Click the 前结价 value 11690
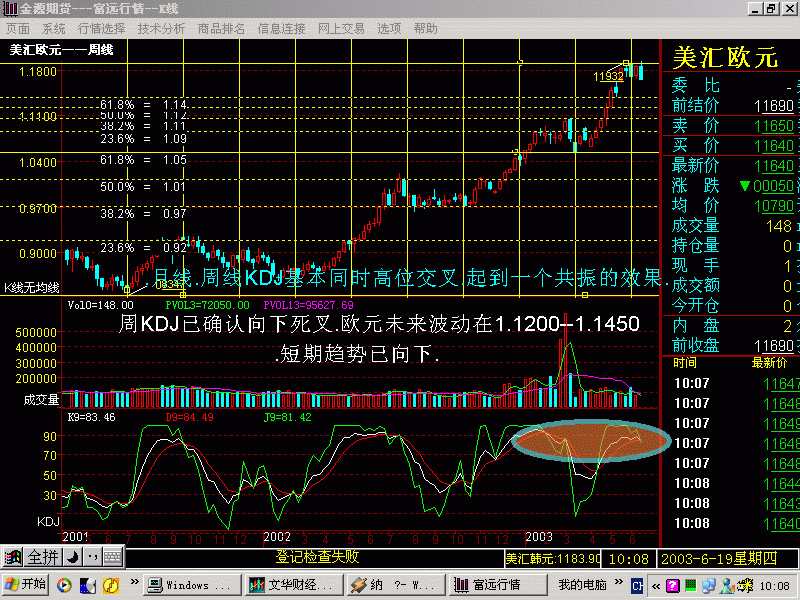 (x=773, y=106)
